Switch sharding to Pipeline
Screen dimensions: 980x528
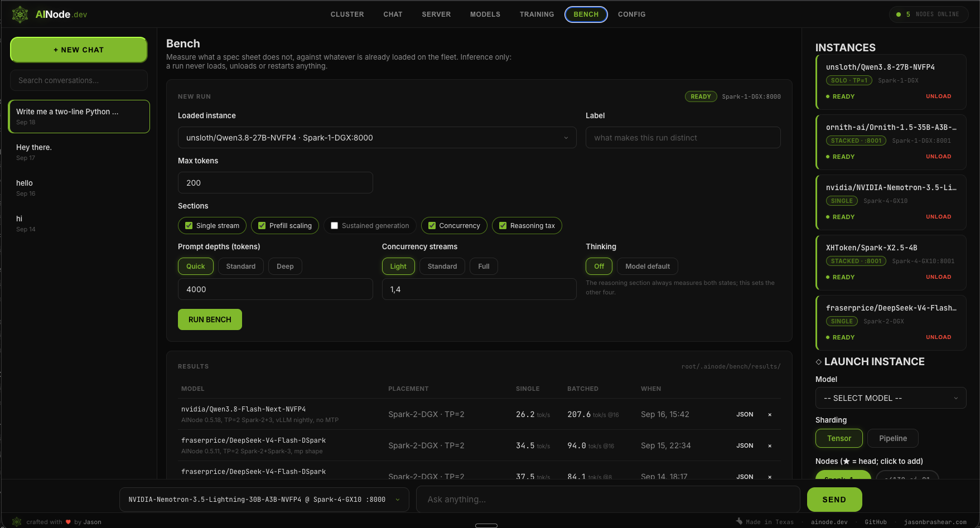[893, 438]
